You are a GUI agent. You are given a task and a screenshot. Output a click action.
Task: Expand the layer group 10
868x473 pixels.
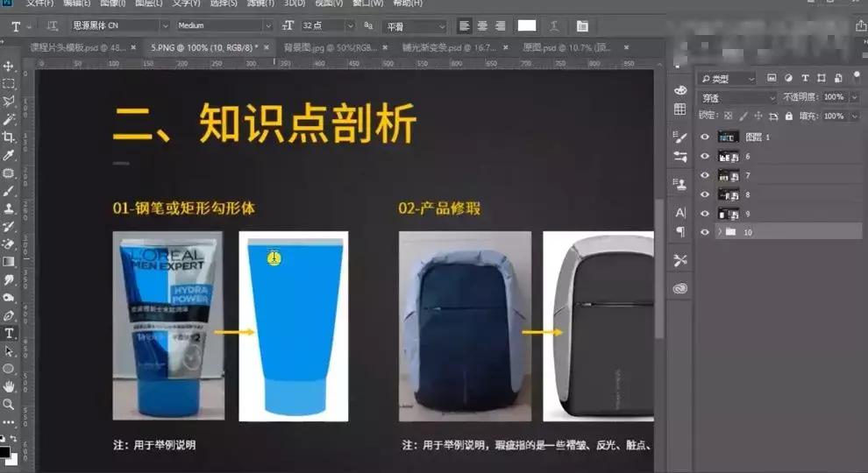[x=720, y=232]
